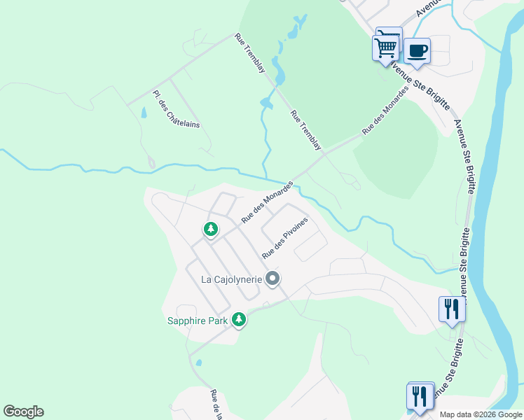Click the Map data ©2026 Google text
Image resolution: width=524 pixels, height=420 pixels.
[481, 414]
